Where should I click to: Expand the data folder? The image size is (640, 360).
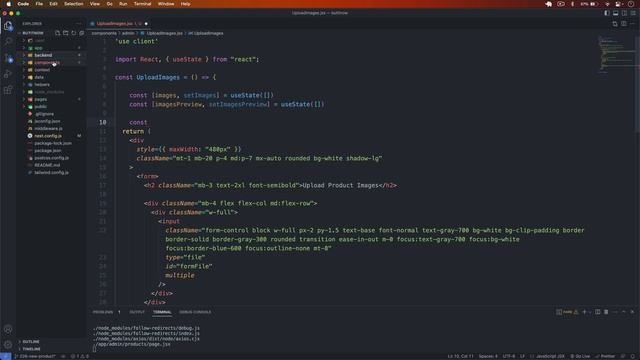click(x=39, y=77)
